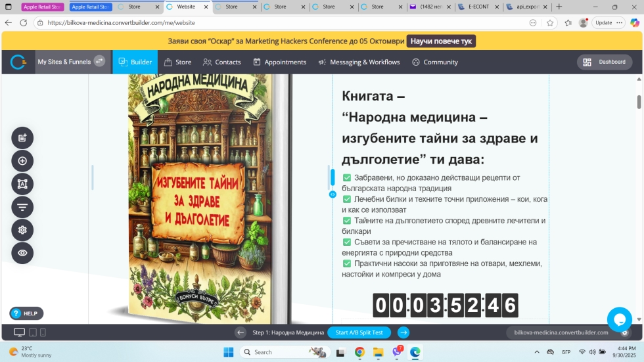Open the filter lines icon in sidebar
The width and height of the screenshot is (644, 362).
click(22, 207)
